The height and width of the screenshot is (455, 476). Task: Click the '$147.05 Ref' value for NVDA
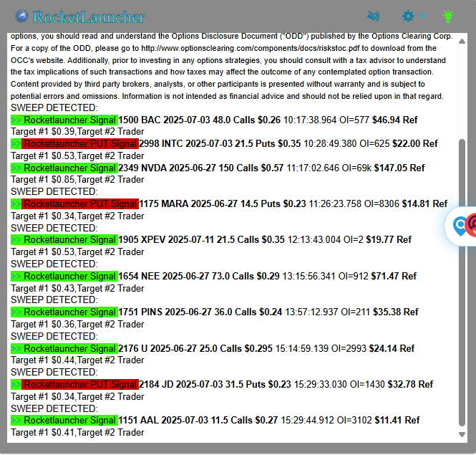399,168
